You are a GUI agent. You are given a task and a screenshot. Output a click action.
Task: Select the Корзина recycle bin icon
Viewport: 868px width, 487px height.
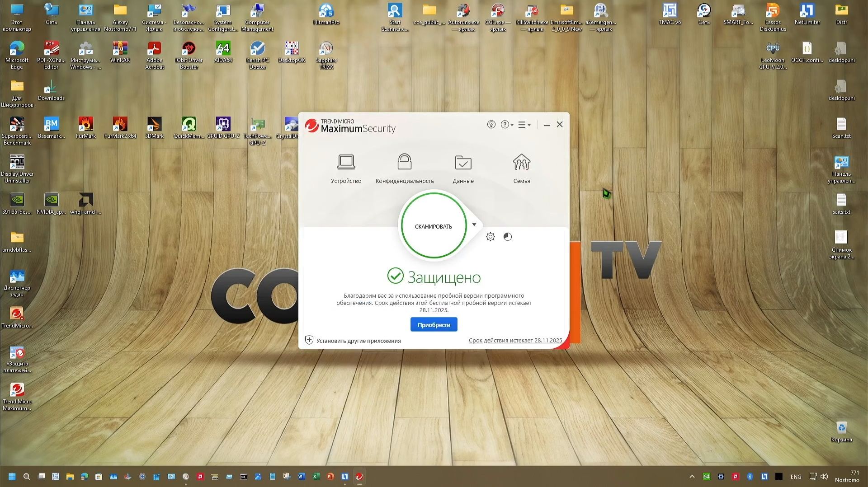pos(841,432)
